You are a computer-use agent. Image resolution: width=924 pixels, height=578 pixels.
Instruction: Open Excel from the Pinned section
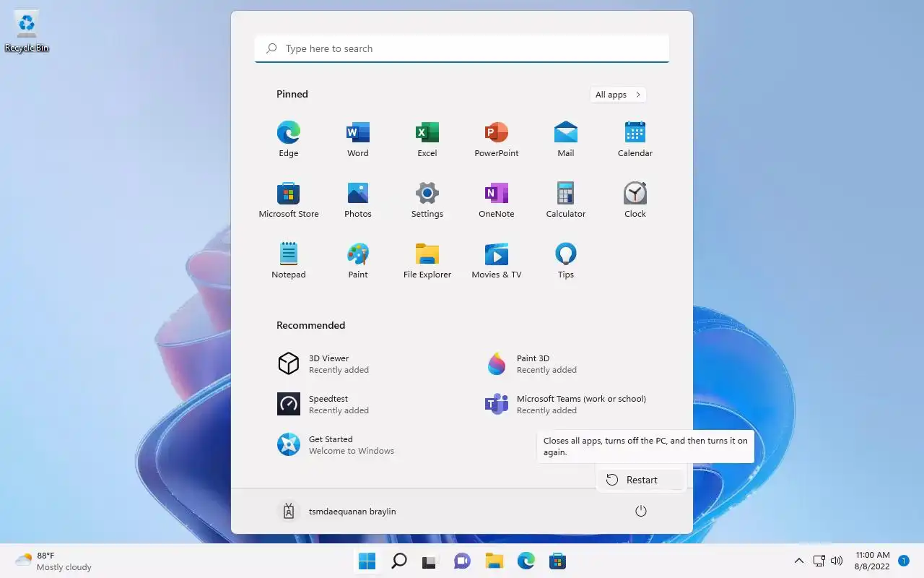(427, 139)
